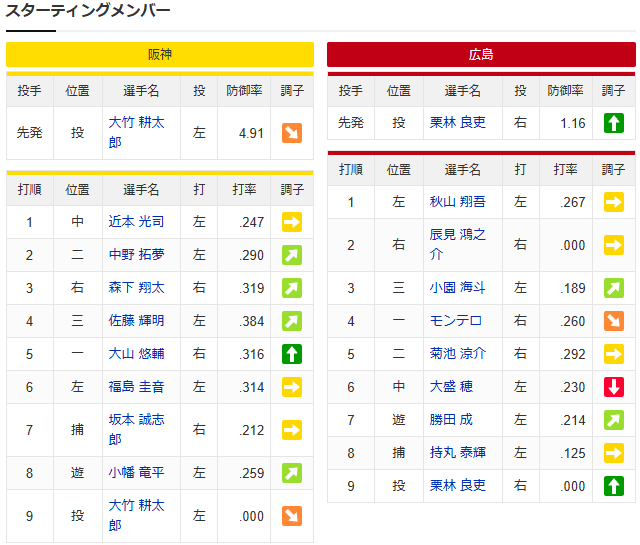
Task: Click the condition arrow in Hanshin batting order 9 row
Action: tap(292, 516)
